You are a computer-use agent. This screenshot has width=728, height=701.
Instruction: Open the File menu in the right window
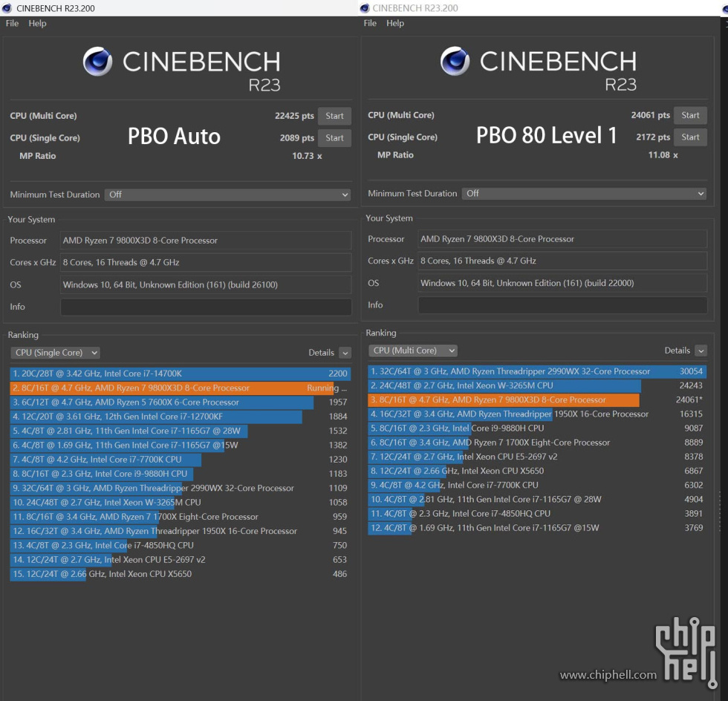(370, 23)
